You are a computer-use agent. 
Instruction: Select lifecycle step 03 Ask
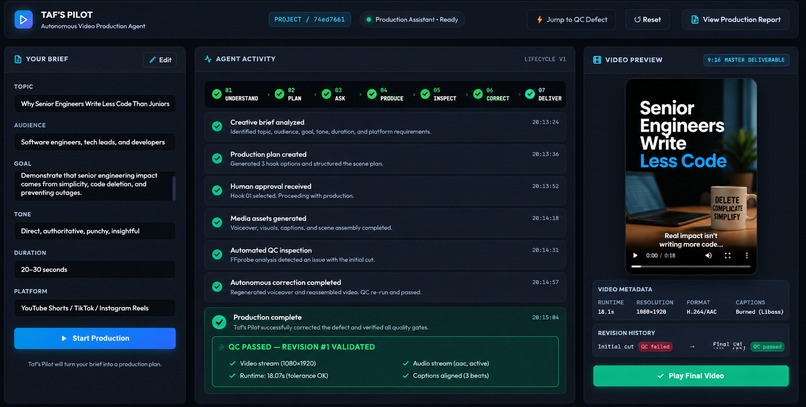tap(334, 94)
